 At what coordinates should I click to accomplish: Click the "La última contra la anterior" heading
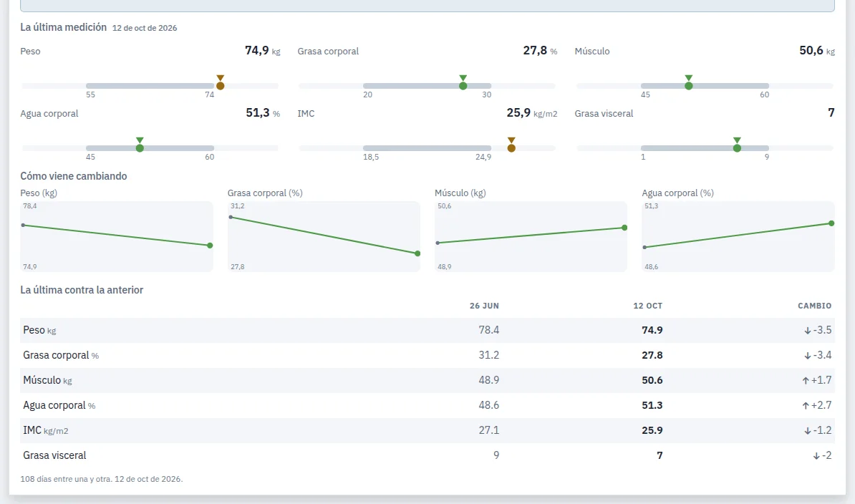[x=82, y=290]
